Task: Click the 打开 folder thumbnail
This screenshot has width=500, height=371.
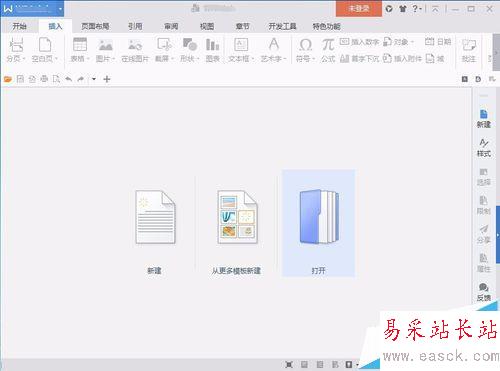Action: pos(318,223)
